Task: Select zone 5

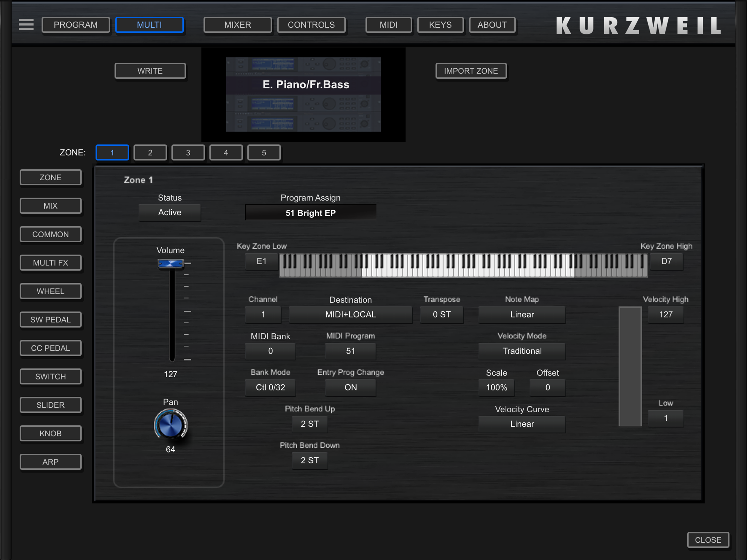Action: (264, 152)
